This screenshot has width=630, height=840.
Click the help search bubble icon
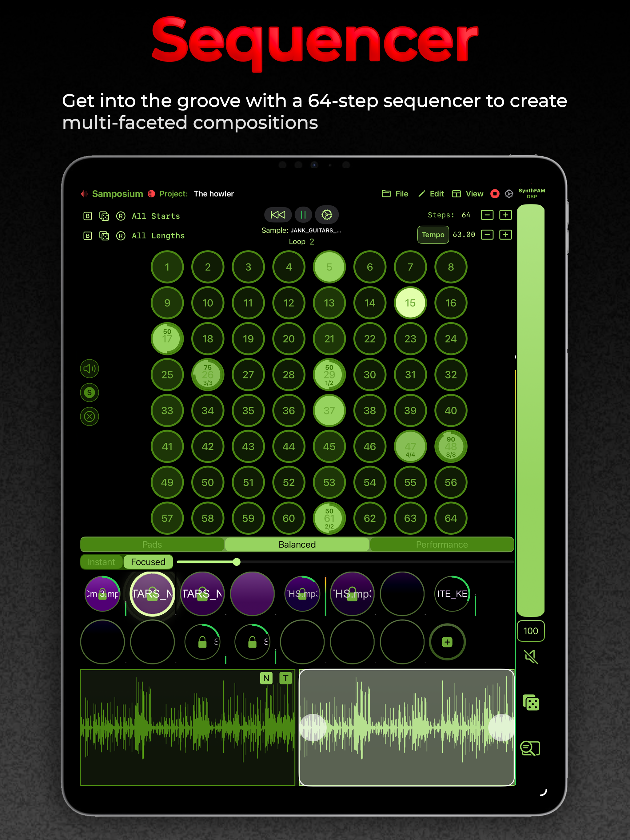pos(530,748)
